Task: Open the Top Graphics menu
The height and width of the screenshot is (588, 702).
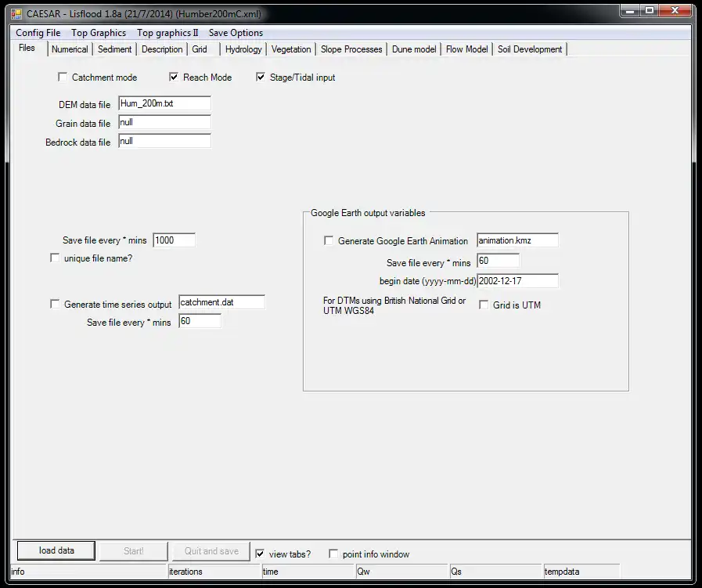Action: pos(99,33)
